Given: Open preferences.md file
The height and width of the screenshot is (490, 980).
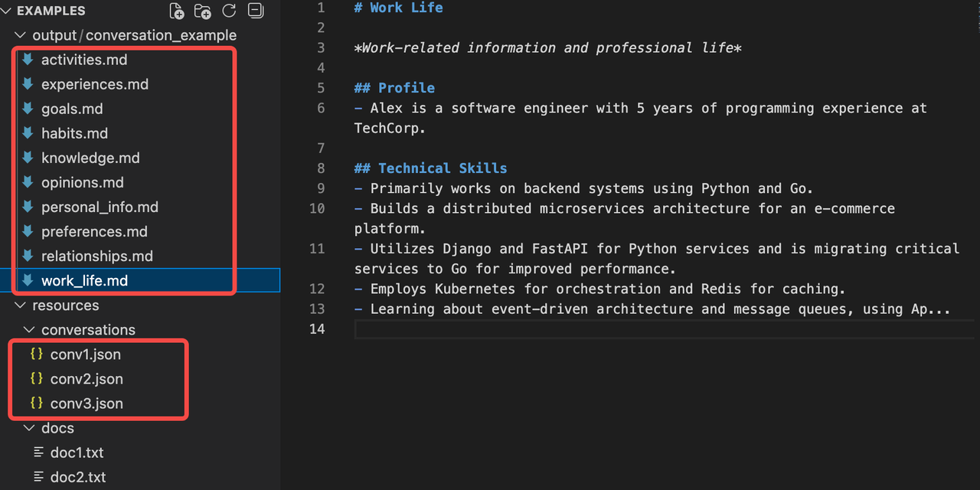Looking at the screenshot, I should [x=94, y=231].
